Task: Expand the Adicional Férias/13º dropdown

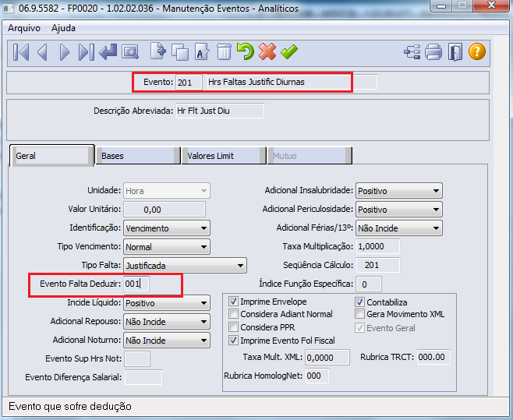Action: pos(399,228)
